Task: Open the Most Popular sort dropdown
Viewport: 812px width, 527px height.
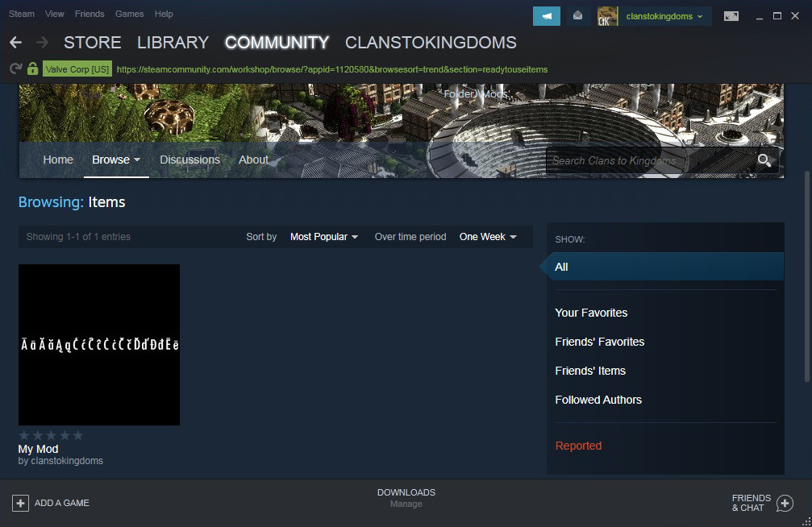Action: coord(323,237)
